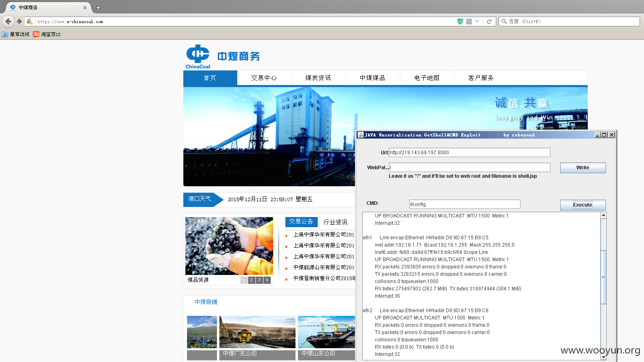The width and height of the screenshot is (644, 362).
Task: Click the coal in hands slideshow image
Action: coord(229,246)
